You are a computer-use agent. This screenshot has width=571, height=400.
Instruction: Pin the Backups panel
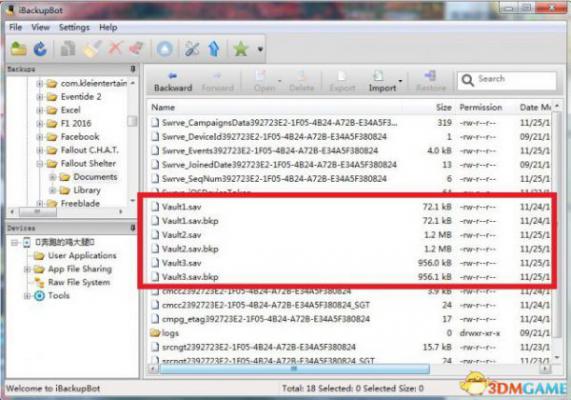point(133,69)
